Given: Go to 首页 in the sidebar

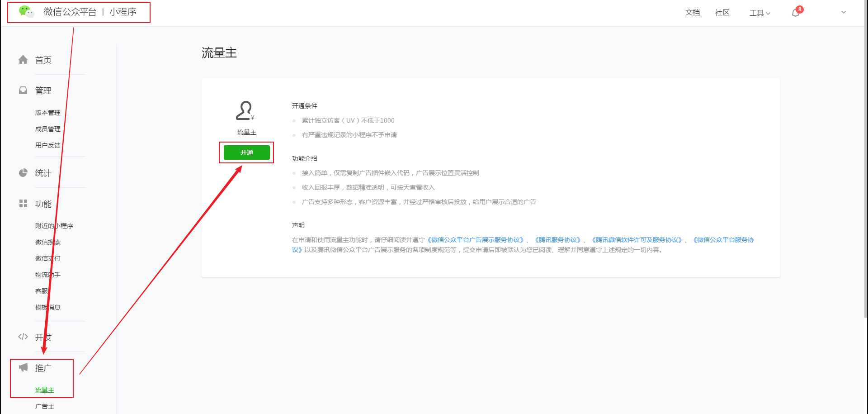Looking at the screenshot, I should click(x=43, y=60).
